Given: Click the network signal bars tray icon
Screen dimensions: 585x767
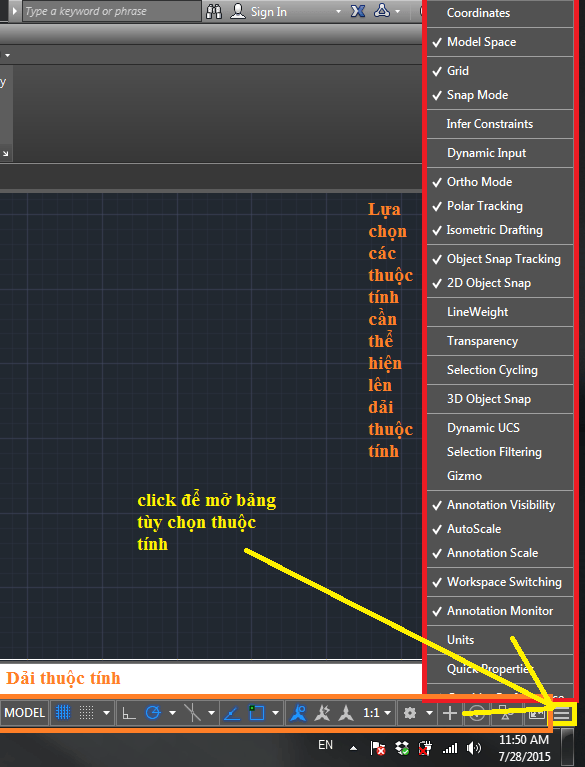Looking at the screenshot, I should (x=450, y=748).
